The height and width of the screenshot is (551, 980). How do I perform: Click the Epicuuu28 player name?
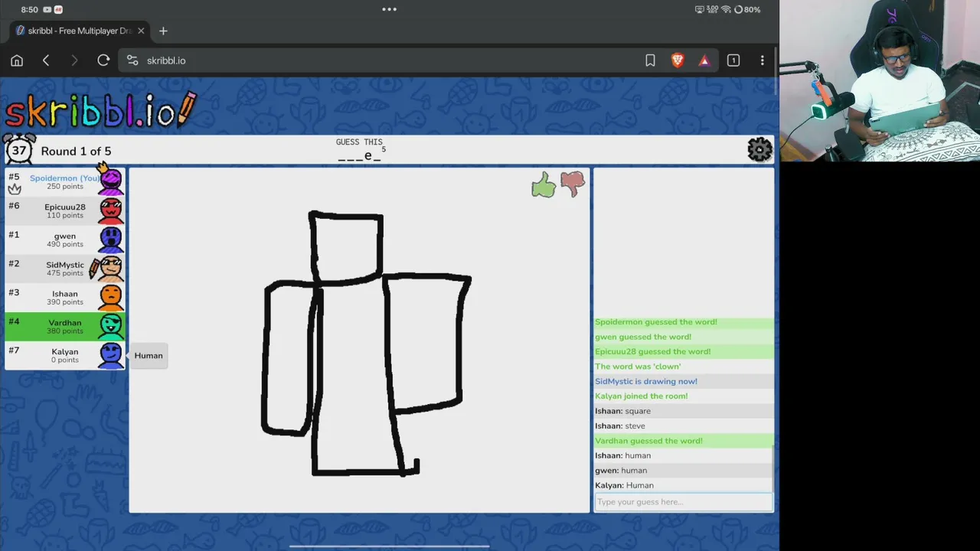tap(65, 207)
